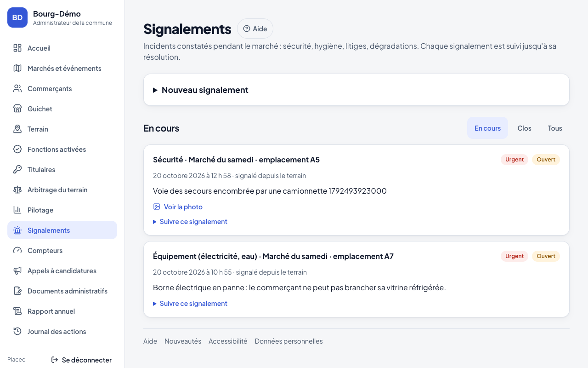Click the Signalements page title
The width and height of the screenshot is (588, 368).
click(187, 29)
